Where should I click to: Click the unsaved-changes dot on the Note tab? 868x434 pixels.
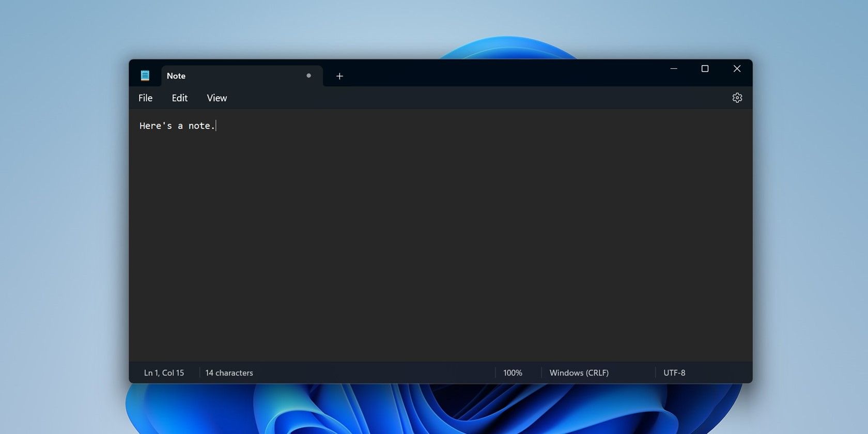coord(308,75)
